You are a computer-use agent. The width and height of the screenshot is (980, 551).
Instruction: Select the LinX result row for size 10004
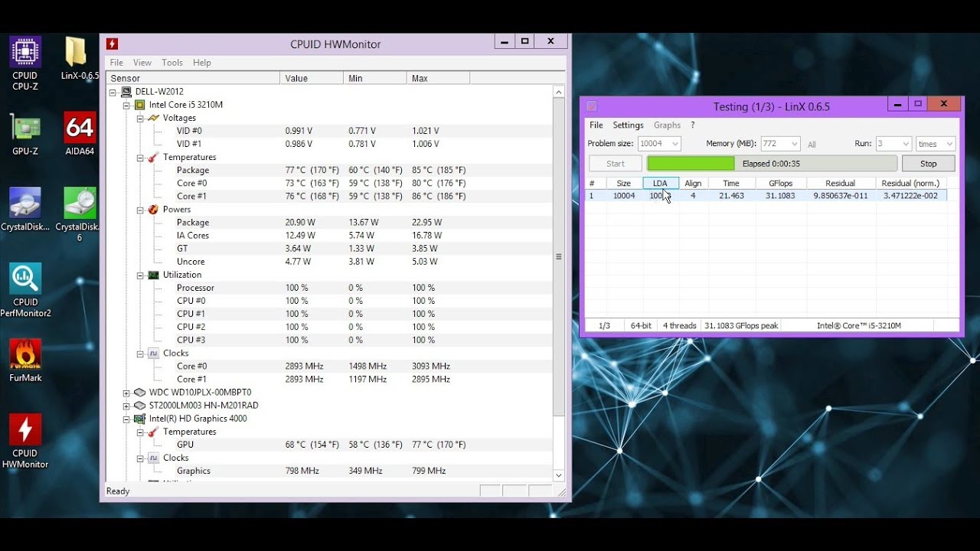767,196
